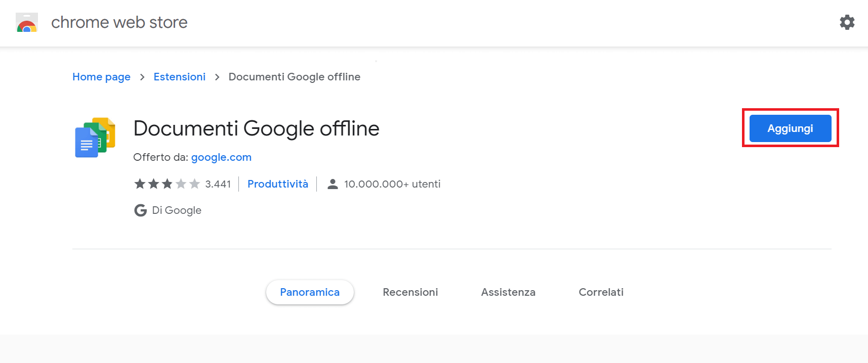Click the users person icon
This screenshot has width=868, height=363.
333,184
